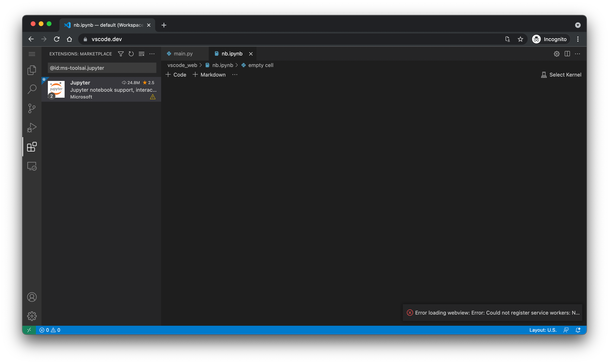Refresh the extensions marketplace list
Viewport: 609px width, 364px height.
[131, 54]
